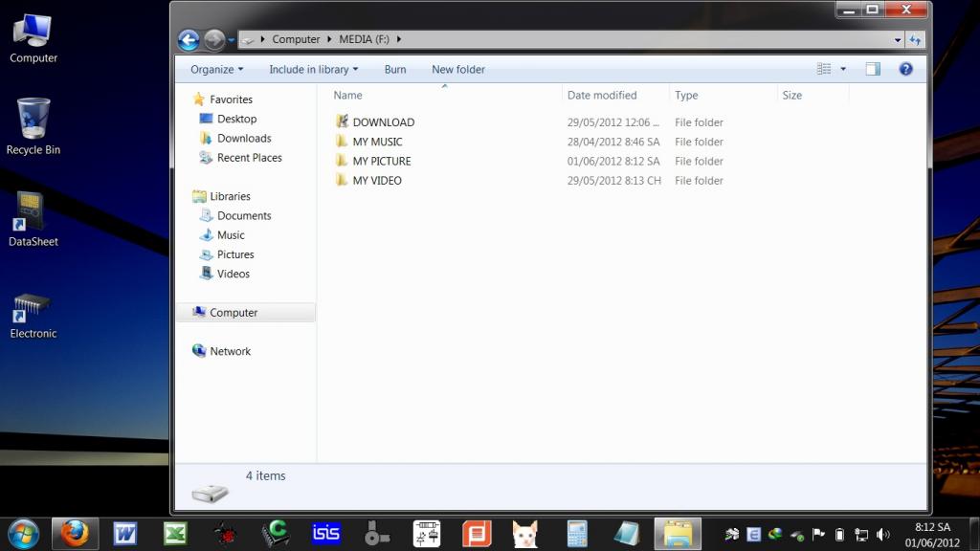Viewport: 980px width, 551px height.
Task: Open the notepad app on taskbar
Action: (x=626, y=534)
